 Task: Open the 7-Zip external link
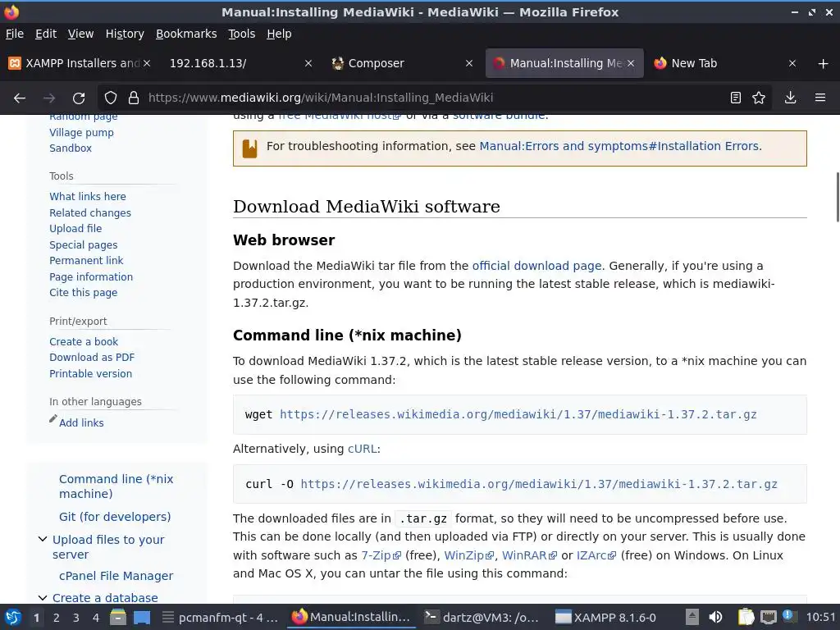[x=381, y=555]
